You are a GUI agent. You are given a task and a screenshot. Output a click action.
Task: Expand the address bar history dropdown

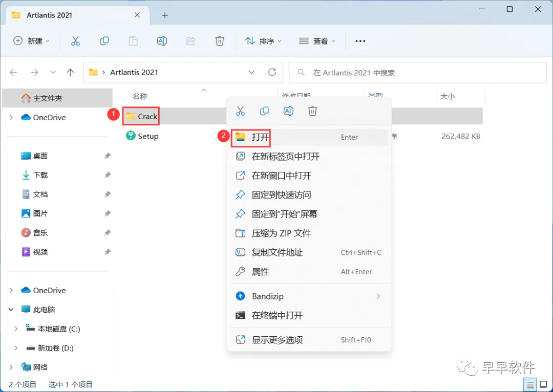[251, 72]
